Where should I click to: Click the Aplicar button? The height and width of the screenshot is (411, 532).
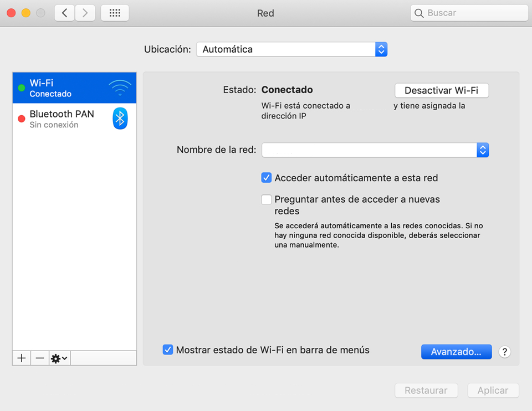pyautogui.click(x=493, y=391)
